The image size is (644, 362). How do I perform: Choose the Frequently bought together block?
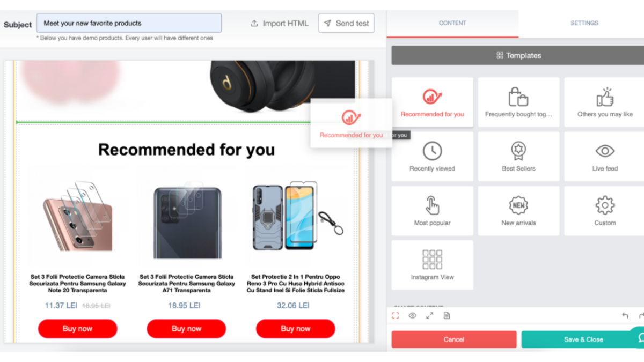pyautogui.click(x=518, y=102)
